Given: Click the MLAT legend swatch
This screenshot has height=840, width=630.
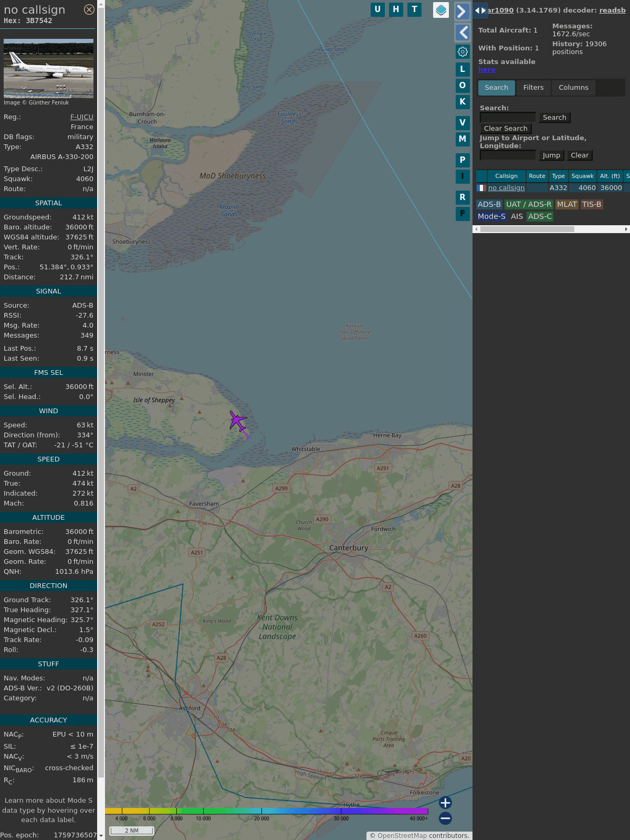Looking at the screenshot, I should tap(567, 205).
